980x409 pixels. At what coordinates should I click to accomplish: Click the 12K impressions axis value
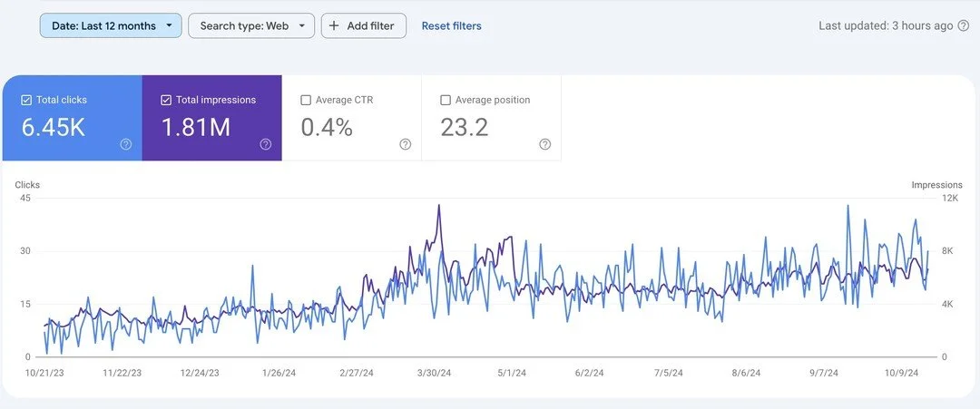pos(950,198)
